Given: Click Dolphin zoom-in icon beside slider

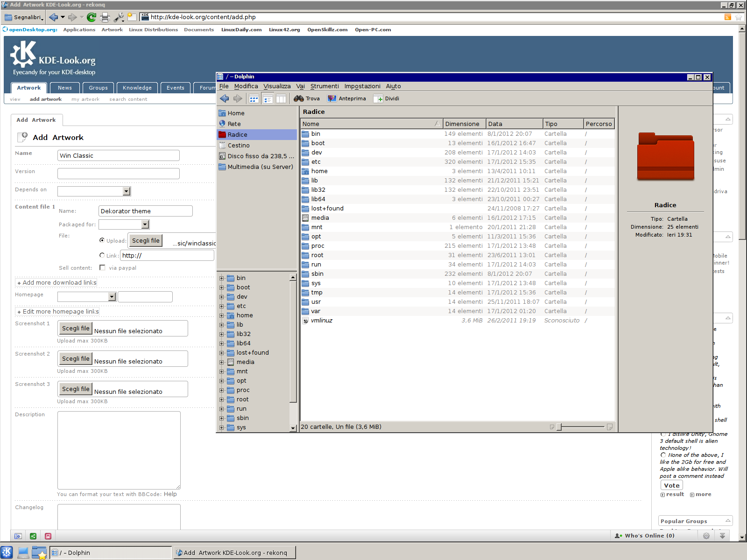Looking at the screenshot, I should [x=609, y=427].
